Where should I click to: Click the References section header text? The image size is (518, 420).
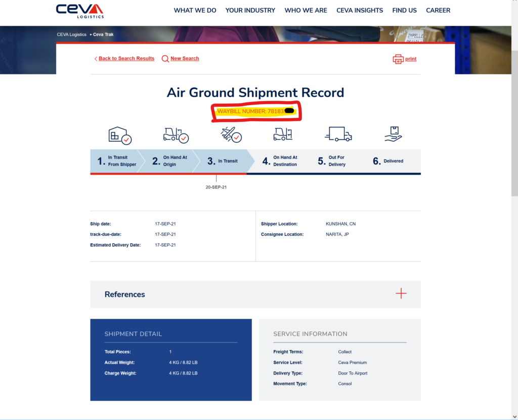[124, 295]
